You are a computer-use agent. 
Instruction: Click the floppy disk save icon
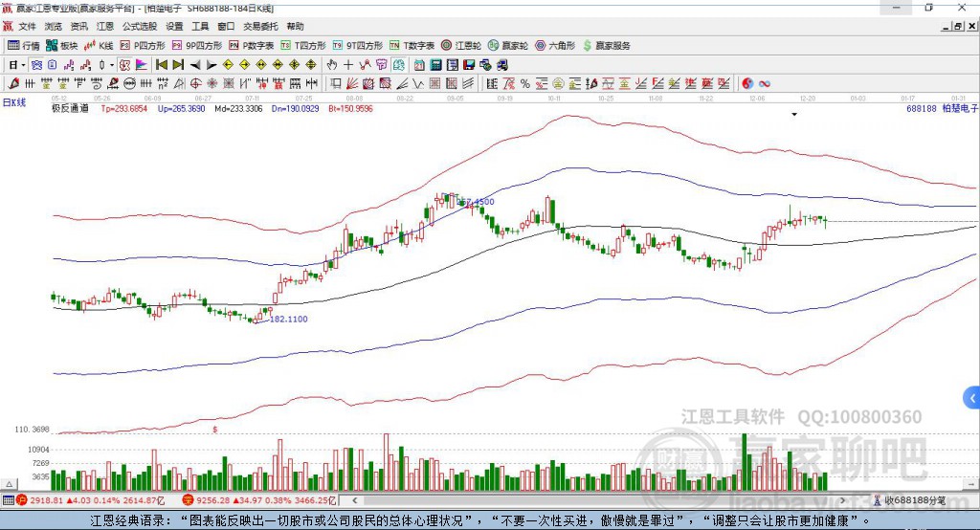click(x=469, y=65)
